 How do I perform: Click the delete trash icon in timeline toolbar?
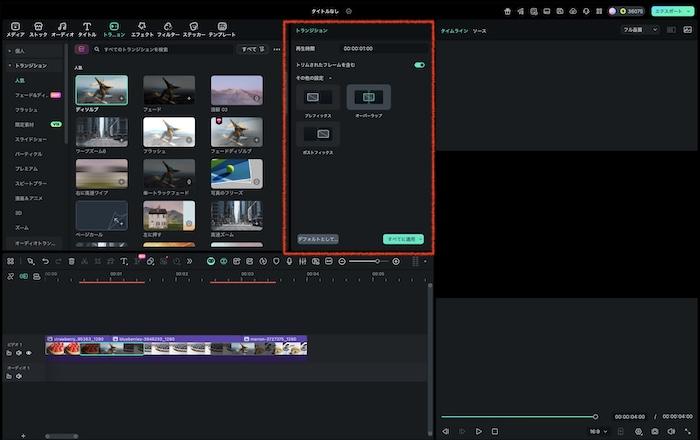point(71,261)
